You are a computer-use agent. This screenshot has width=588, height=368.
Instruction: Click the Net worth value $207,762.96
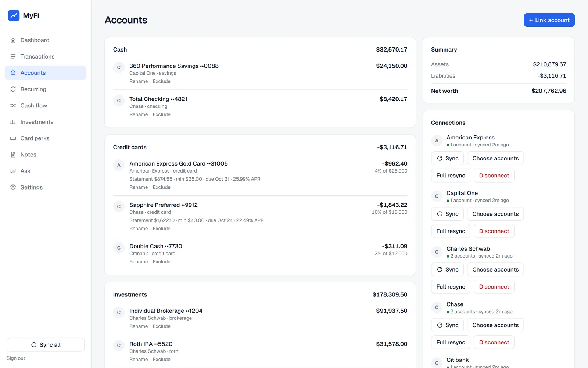[549, 91]
